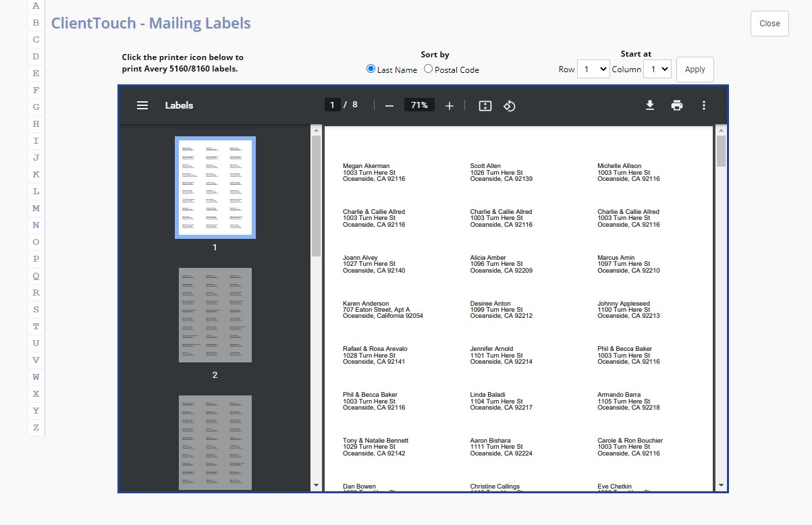Jump to letter O in alphabet index
Screen dimensions: 812x525
pos(36,242)
